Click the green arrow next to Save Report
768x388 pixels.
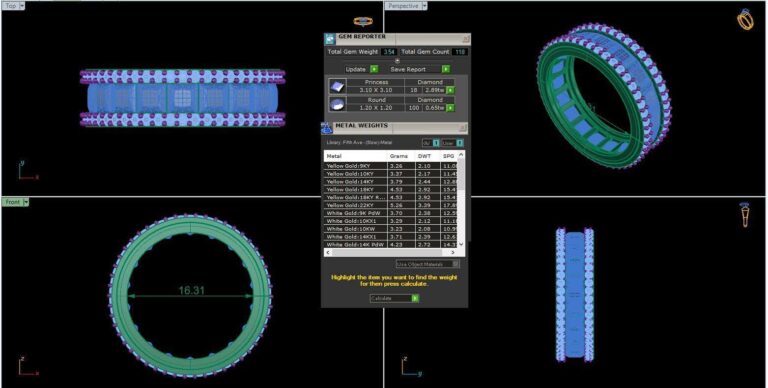coord(446,69)
